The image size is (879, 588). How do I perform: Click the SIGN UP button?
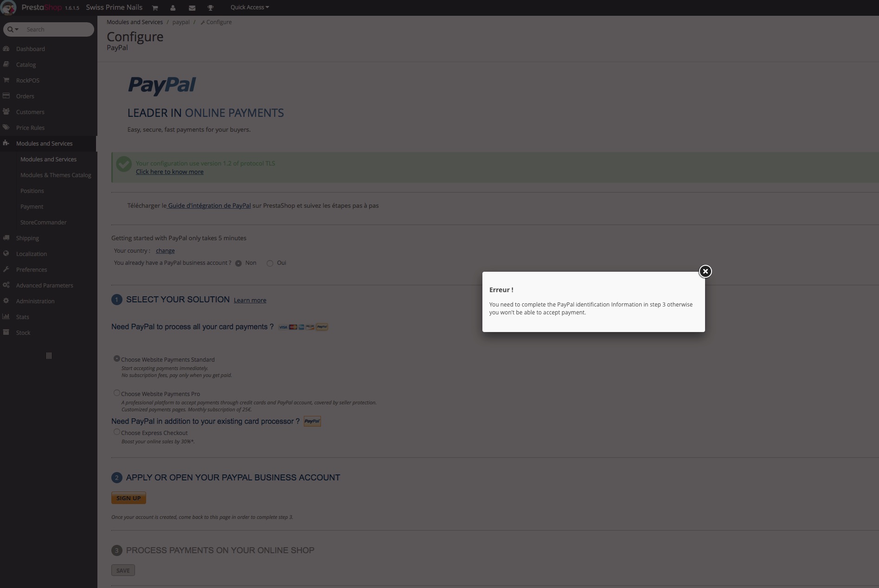click(x=128, y=498)
